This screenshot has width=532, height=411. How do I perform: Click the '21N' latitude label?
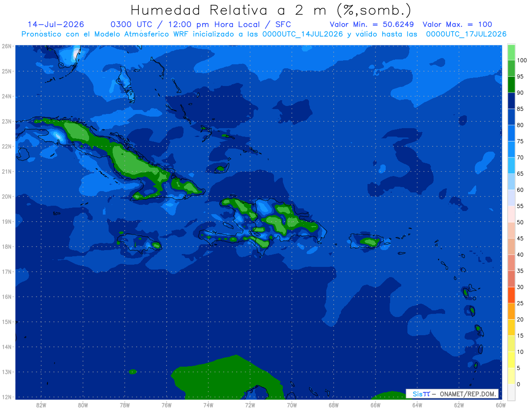[x=7, y=171]
